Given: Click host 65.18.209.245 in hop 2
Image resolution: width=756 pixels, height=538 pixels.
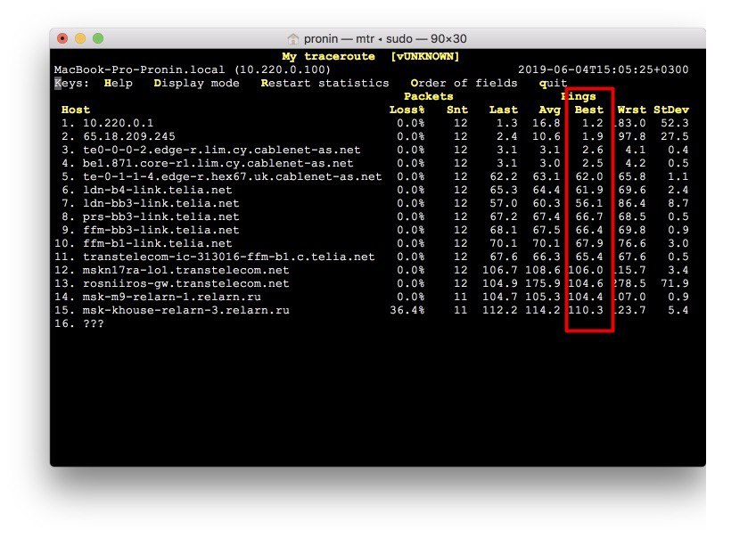Looking at the screenshot, I should 128,136.
